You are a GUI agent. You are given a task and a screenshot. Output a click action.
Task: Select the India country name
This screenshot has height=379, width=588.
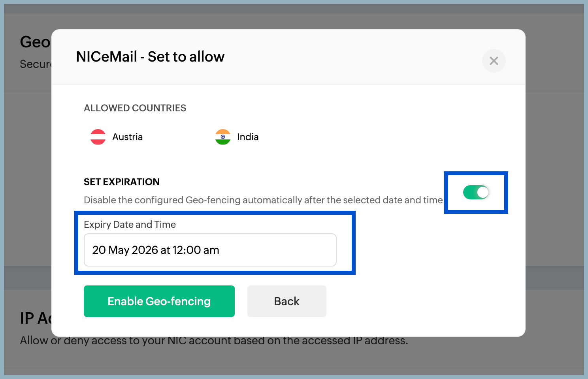pyautogui.click(x=248, y=137)
